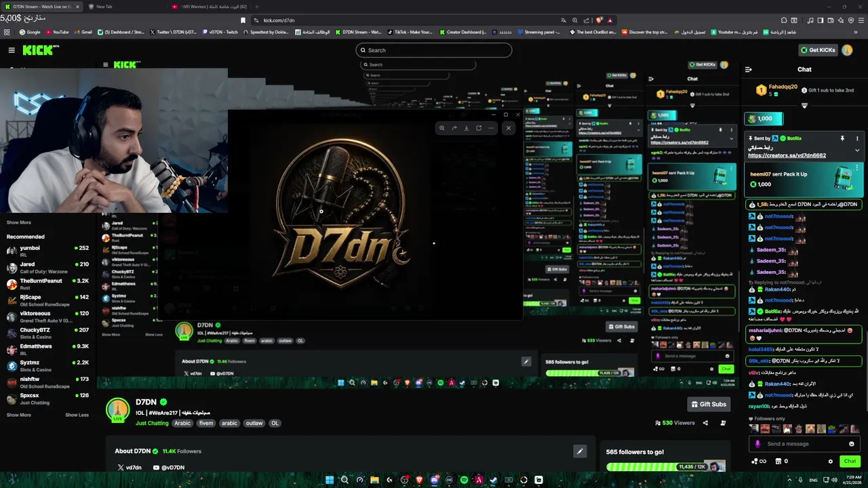Screen dimensions: 868x488
Task: Open more options in image viewer toolbar
Action: point(491,128)
